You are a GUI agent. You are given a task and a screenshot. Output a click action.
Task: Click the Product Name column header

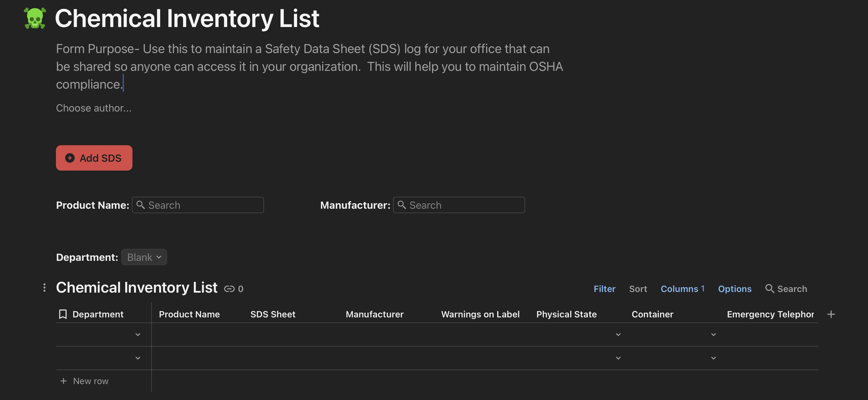click(189, 314)
